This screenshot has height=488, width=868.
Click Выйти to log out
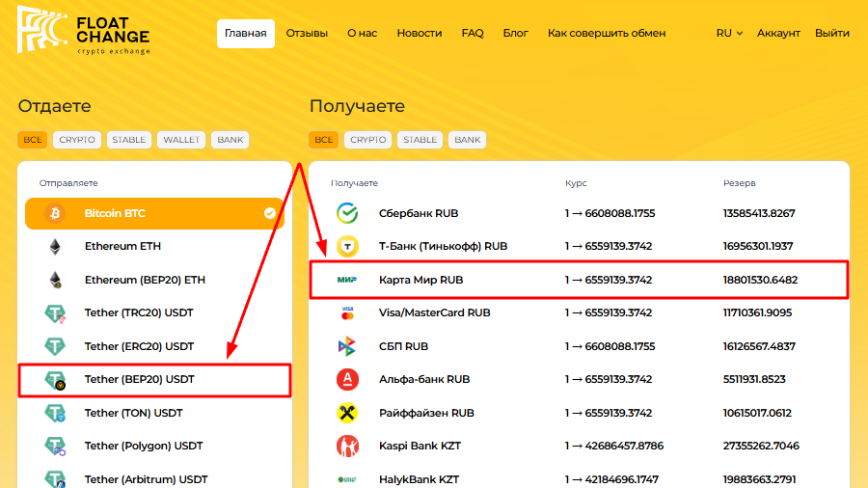point(832,33)
